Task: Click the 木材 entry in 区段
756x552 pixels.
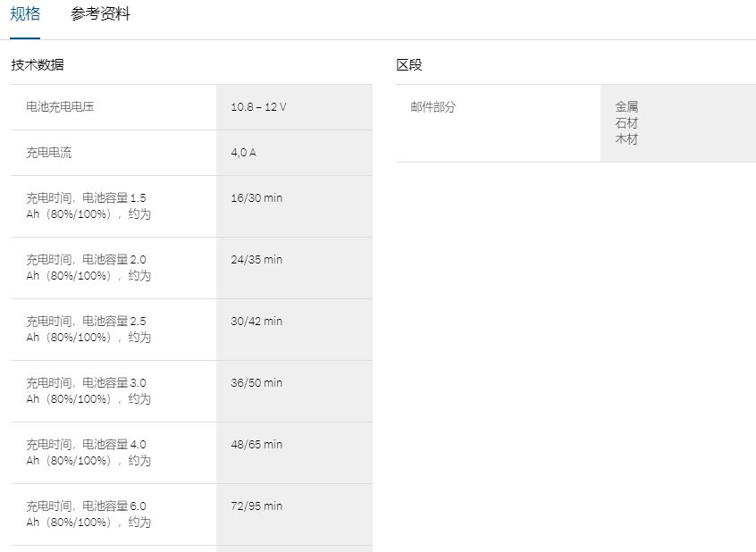Action: pos(626,139)
